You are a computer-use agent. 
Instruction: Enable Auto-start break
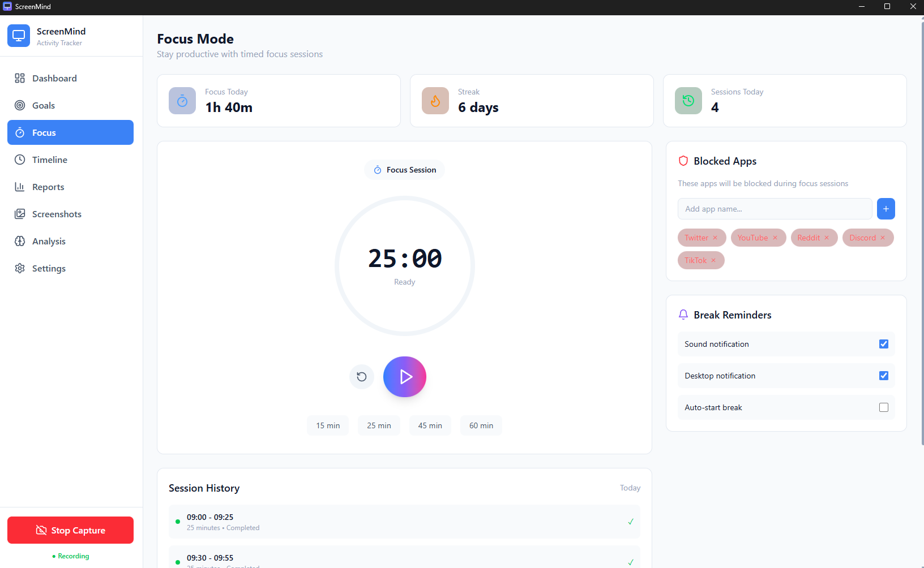point(883,407)
